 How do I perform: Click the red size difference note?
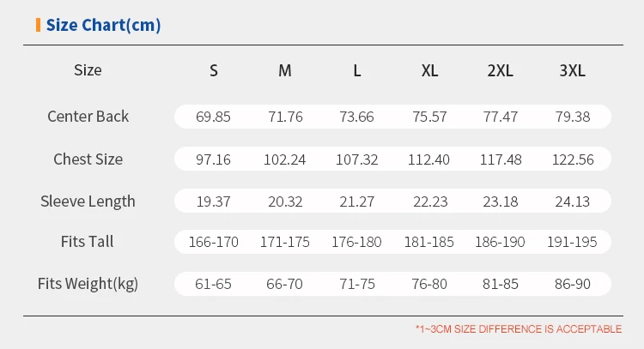click(x=519, y=329)
